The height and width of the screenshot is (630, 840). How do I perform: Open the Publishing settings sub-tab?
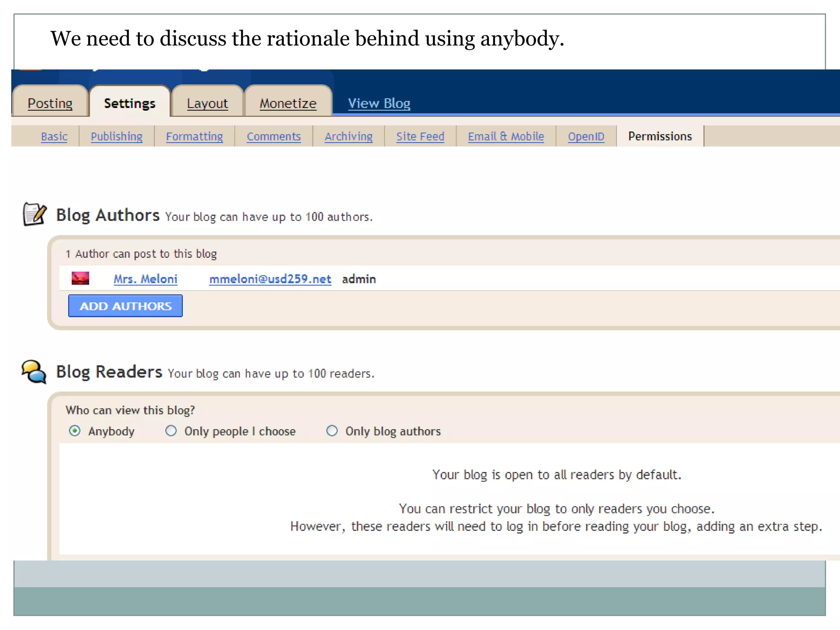pos(116,136)
